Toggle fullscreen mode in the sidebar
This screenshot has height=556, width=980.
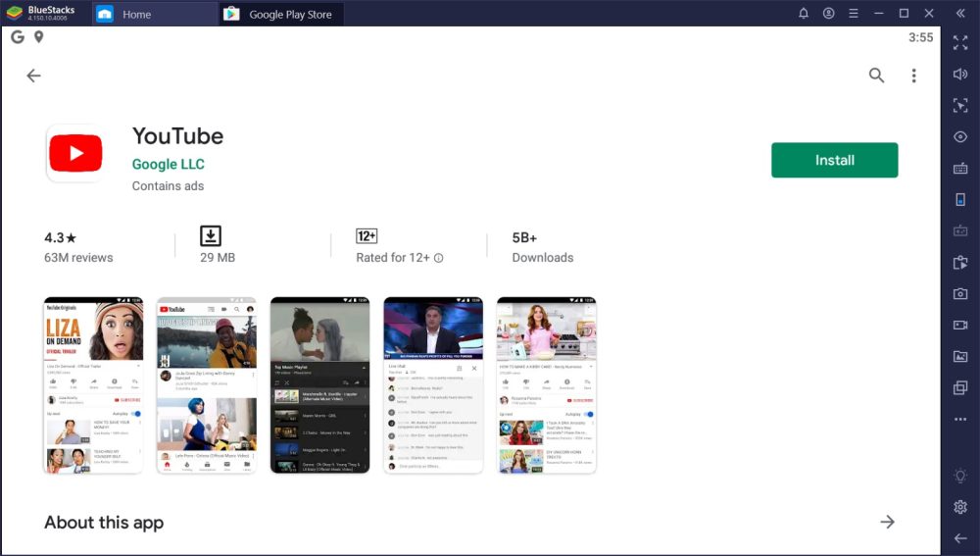click(x=960, y=42)
